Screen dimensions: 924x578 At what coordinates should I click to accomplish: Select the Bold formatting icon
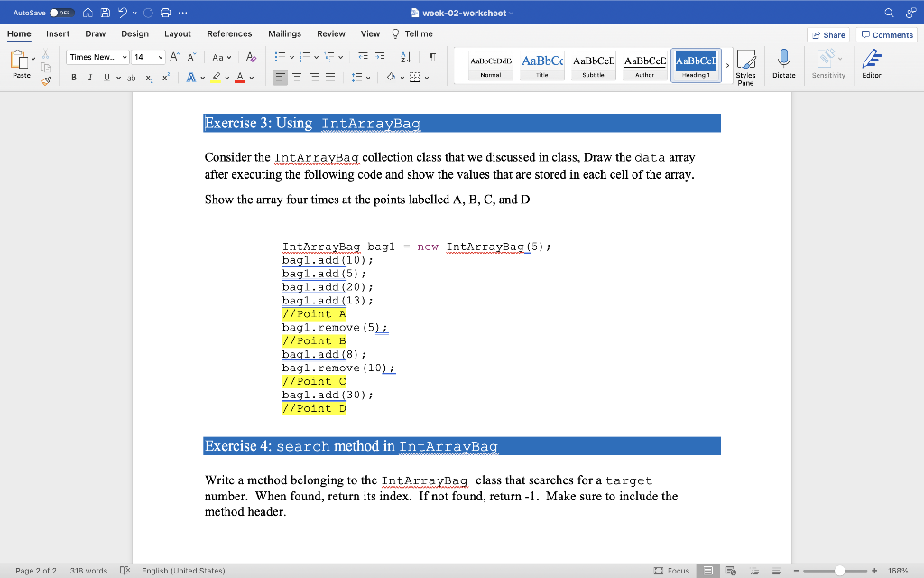click(74, 78)
